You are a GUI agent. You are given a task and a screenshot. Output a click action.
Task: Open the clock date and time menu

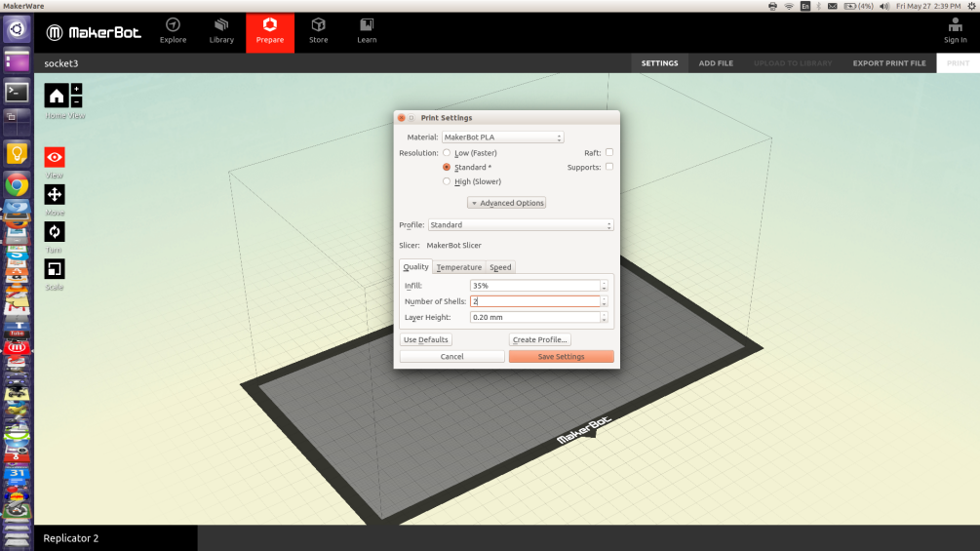928,6
